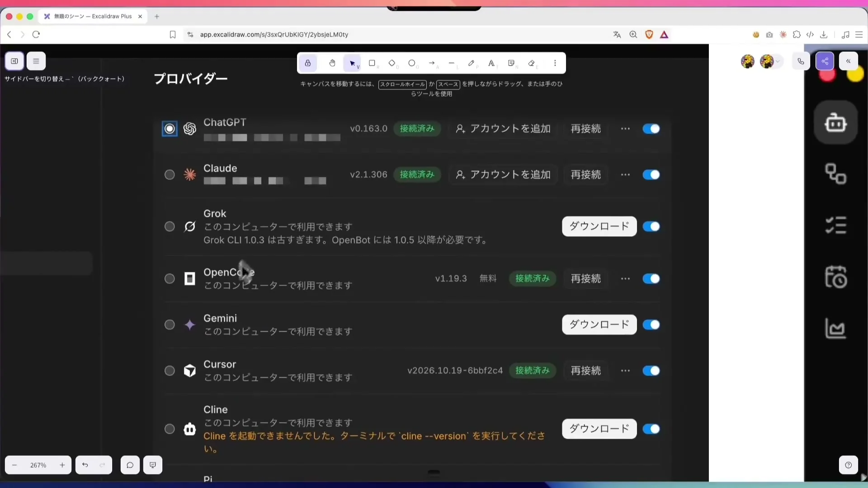Image resolution: width=868 pixels, height=488 pixels.
Task: Open the robot agent panel icon
Action: click(x=835, y=122)
